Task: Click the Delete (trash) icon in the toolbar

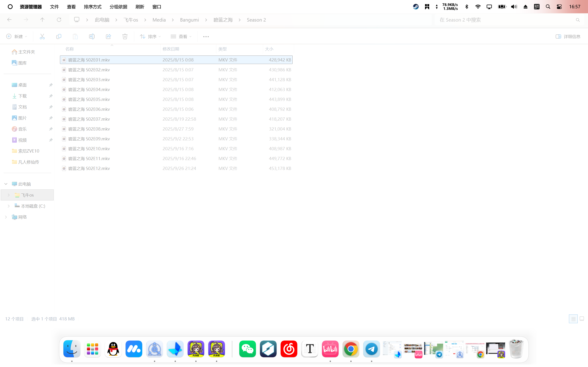Action: pyautogui.click(x=125, y=36)
